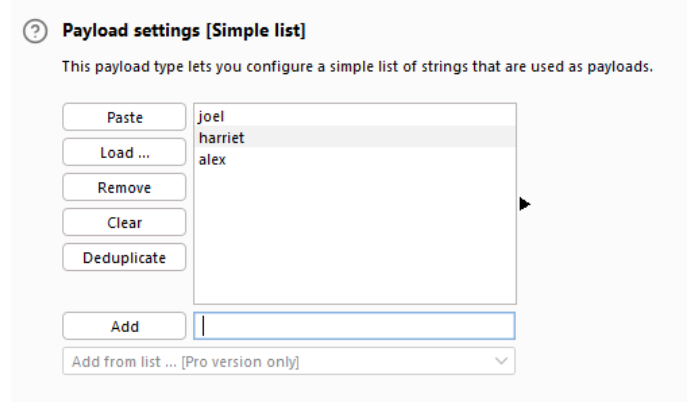The height and width of the screenshot is (402, 696).
Task: Click the payload type description text
Action: coord(357,67)
